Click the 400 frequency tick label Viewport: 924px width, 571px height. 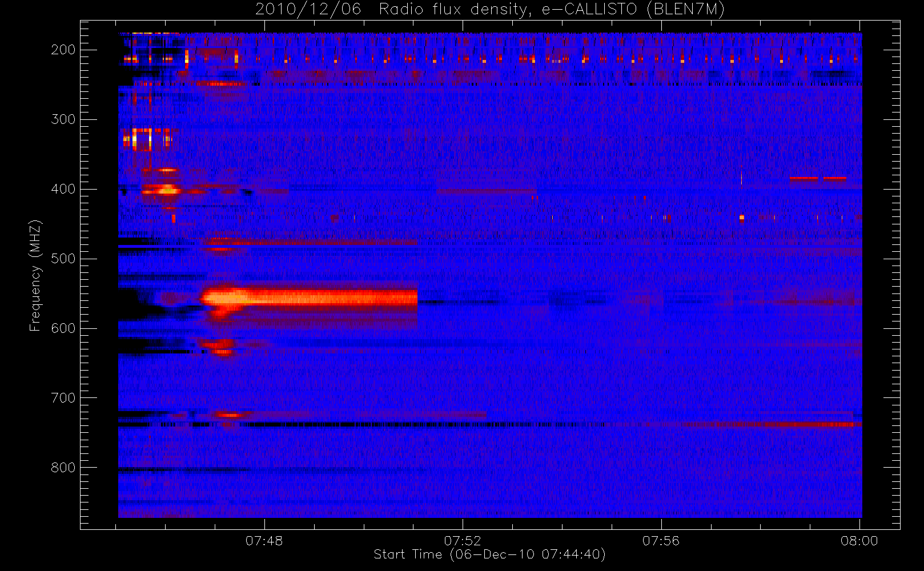click(x=63, y=189)
